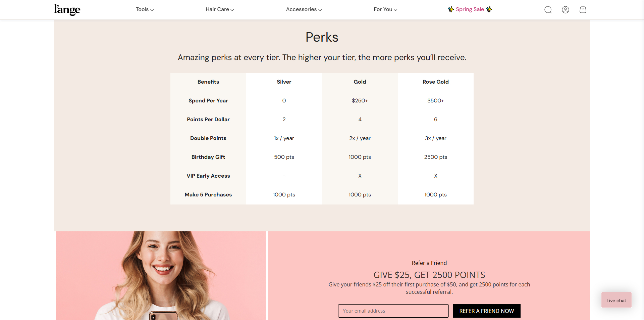Open the For You menu
Image resolution: width=644 pixels, height=320 pixels.
point(385,9)
